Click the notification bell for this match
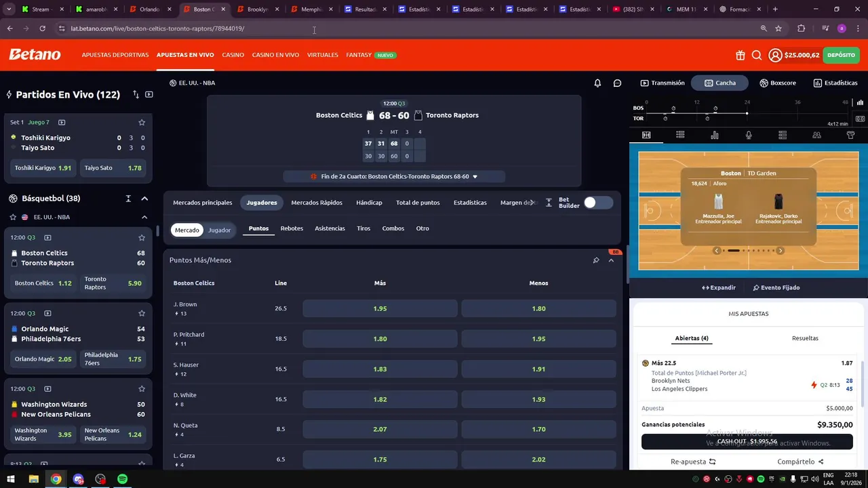Screen dimensions: 868x488 click(597, 83)
